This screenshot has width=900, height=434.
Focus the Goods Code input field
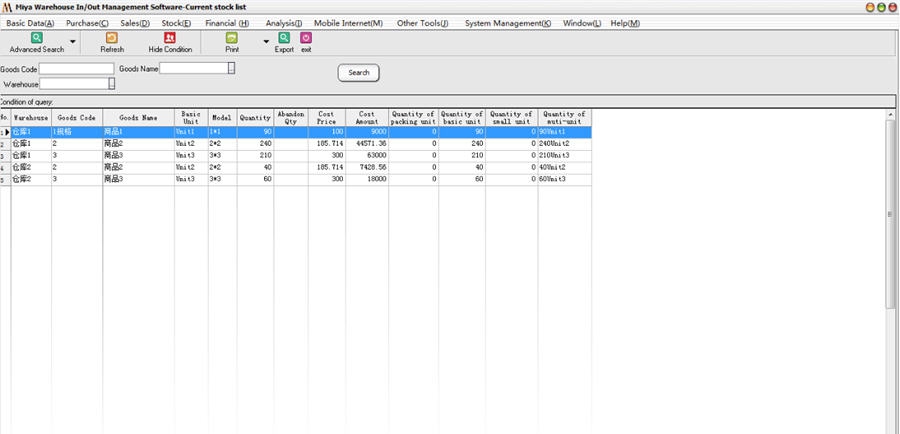[x=76, y=69]
